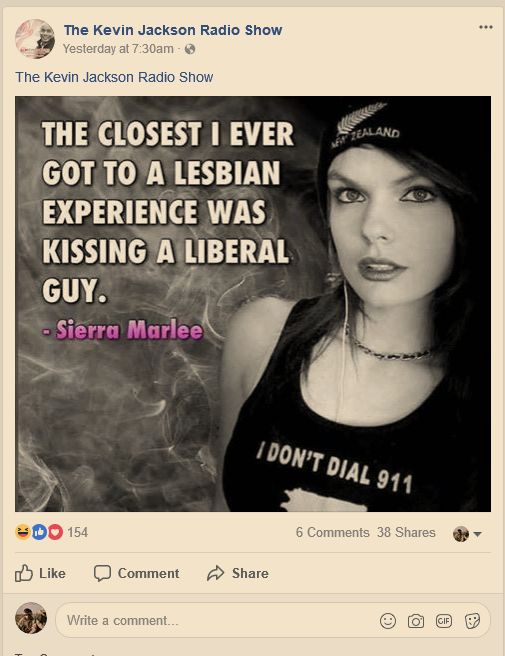
Task: Click the Yesterday at 7:30am timestamp
Action: click(x=118, y=49)
